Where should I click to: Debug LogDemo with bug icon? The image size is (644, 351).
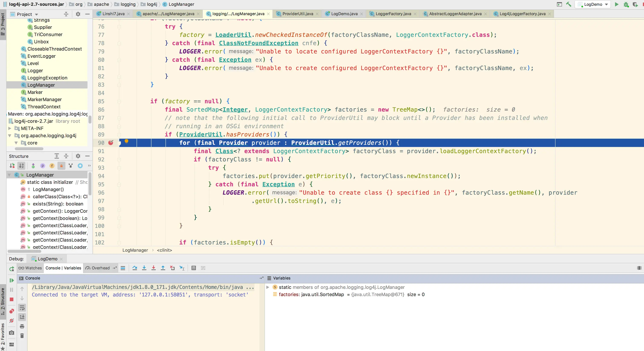pos(626,4)
